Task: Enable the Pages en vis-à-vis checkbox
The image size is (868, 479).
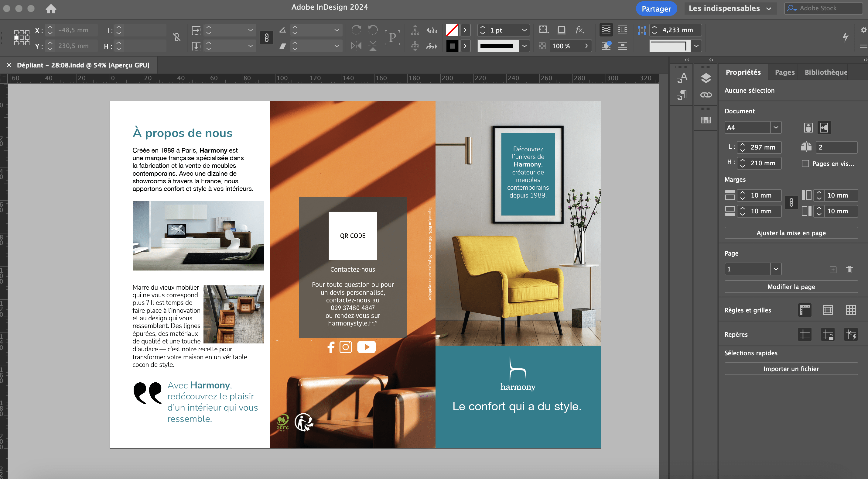Action: pyautogui.click(x=805, y=164)
